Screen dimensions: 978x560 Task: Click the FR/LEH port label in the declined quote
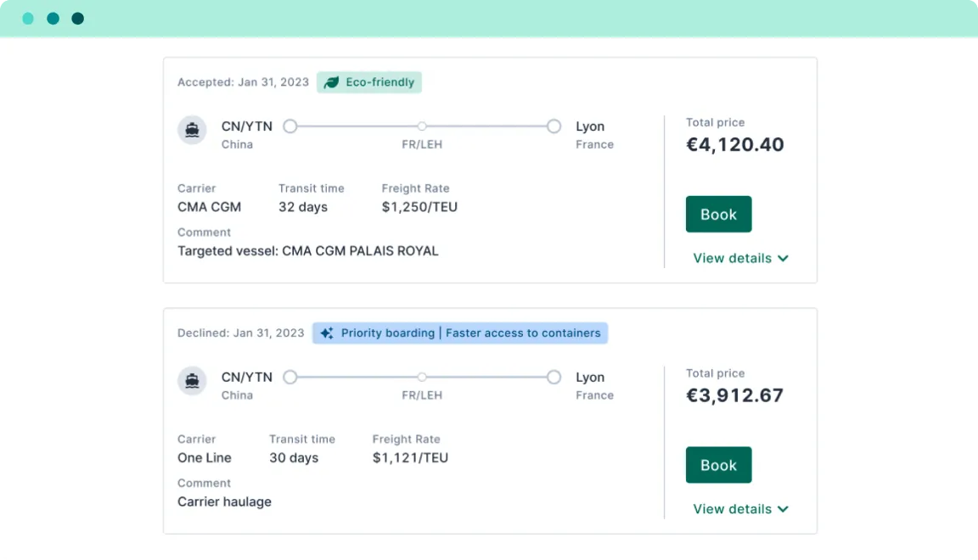coord(422,395)
